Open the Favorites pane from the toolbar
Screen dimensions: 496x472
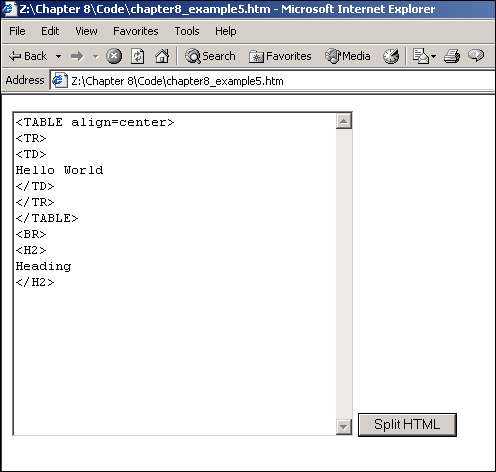coord(280,56)
